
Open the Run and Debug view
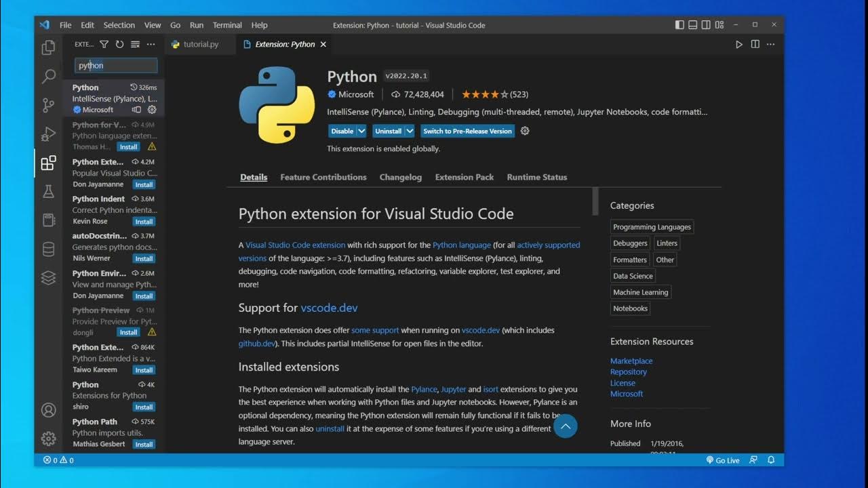(48, 134)
